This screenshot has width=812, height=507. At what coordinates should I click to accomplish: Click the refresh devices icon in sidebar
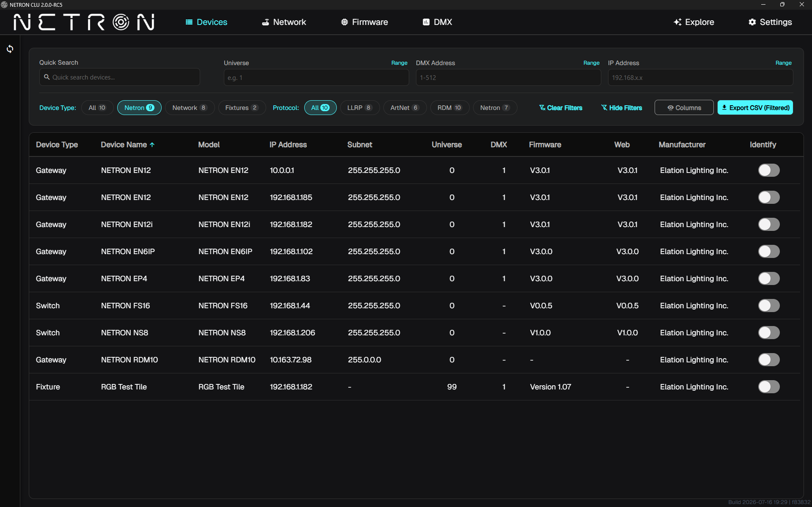[10, 49]
